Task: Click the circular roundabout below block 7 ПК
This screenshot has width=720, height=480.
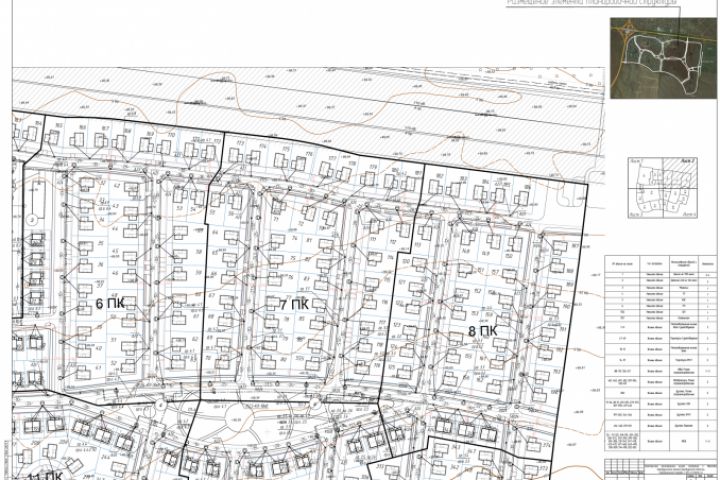Action: click(239, 419)
